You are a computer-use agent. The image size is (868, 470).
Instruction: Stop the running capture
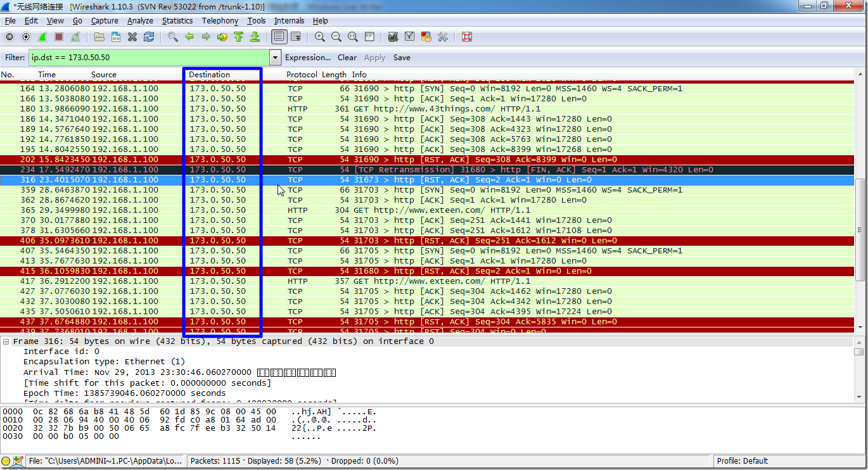(59, 37)
